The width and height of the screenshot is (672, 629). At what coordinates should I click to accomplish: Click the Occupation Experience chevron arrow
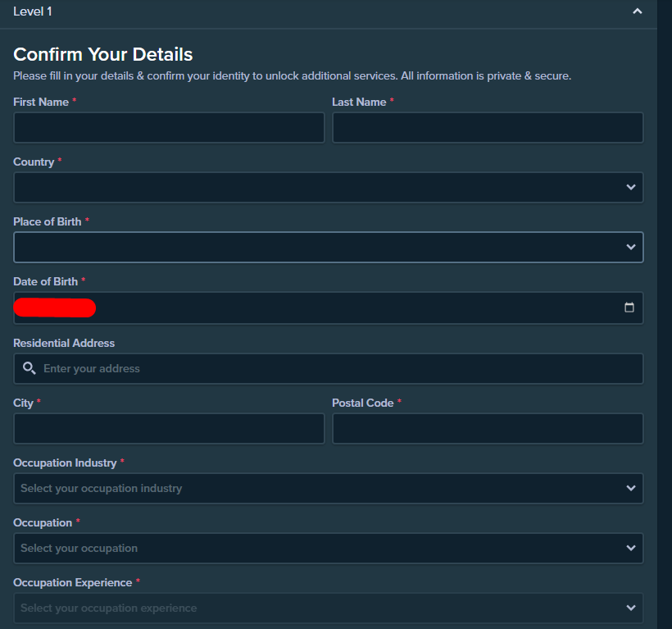click(630, 608)
